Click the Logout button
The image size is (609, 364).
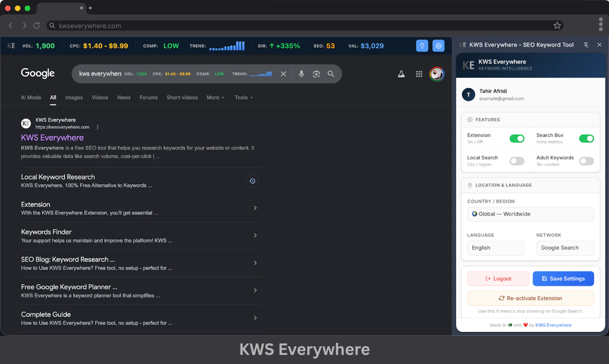coord(498,278)
